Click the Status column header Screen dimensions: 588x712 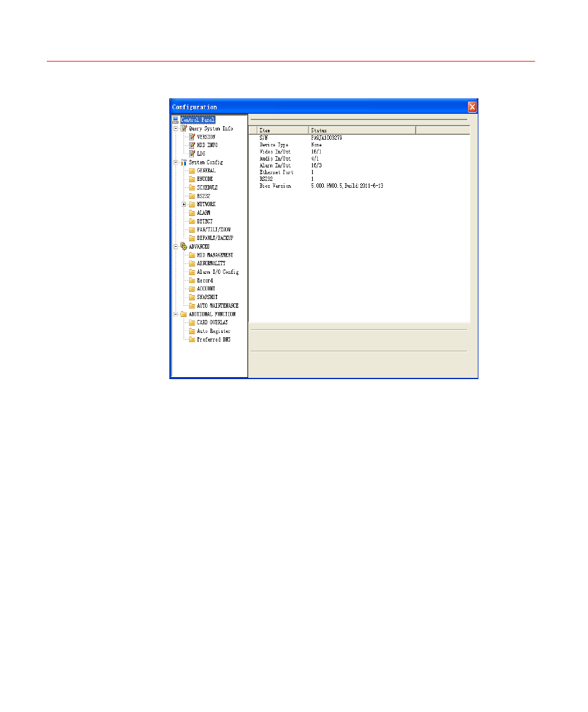pos(362,130)
